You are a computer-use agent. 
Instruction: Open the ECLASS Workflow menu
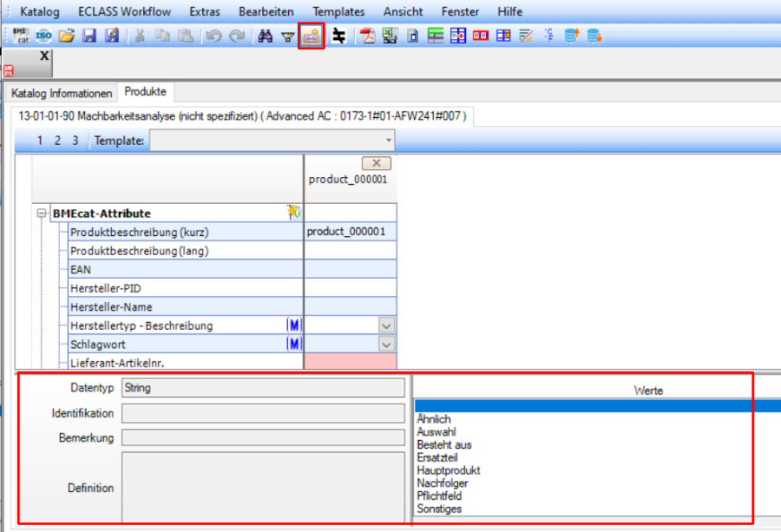(124, 11)
